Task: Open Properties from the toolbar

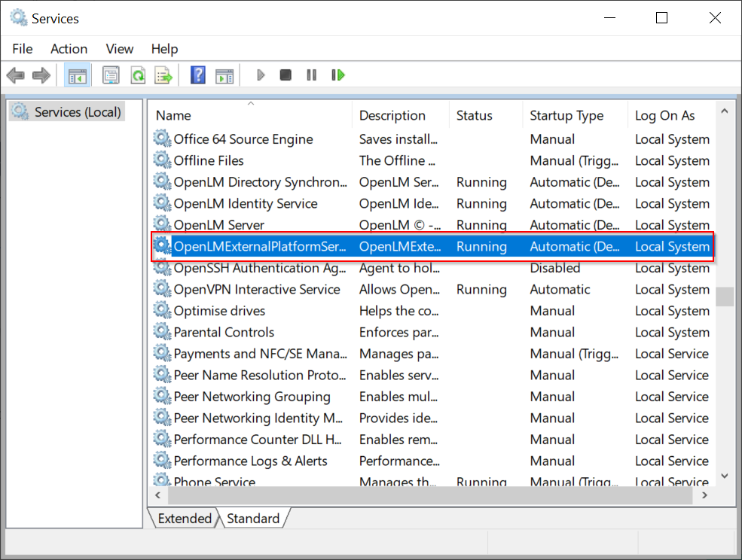Action: 111,75
